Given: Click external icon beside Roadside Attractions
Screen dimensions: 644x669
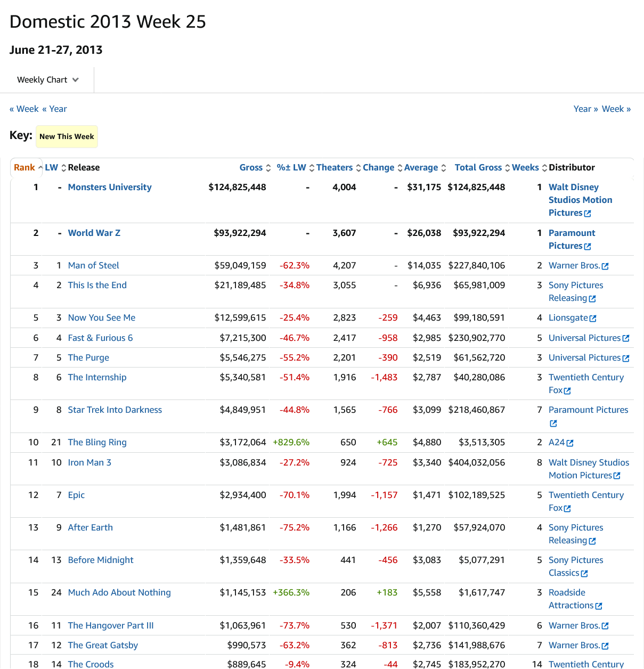Looking at the screenshot, I should pos(599,606).
